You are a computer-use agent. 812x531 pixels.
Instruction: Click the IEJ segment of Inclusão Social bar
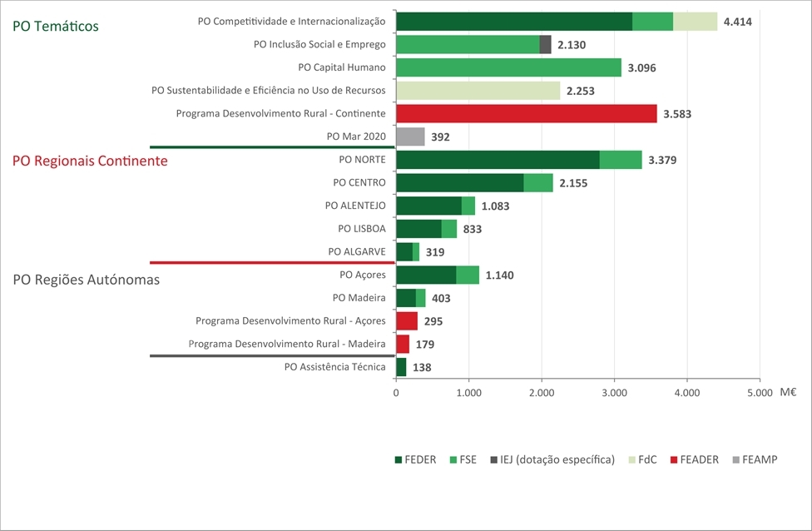coord(545,45)
